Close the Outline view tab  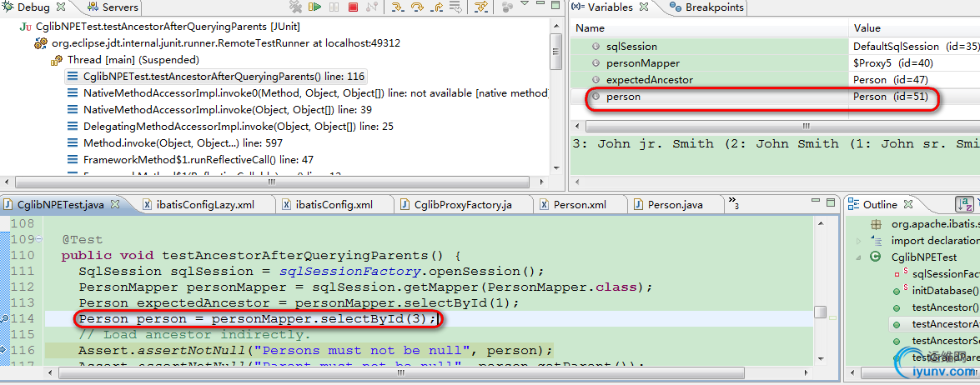908,204
